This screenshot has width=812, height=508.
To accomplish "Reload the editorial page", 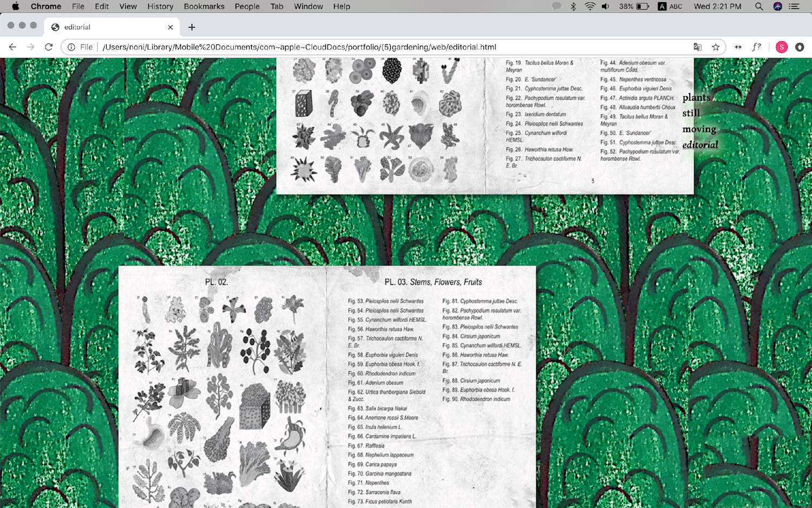I will tap(49, 47).
